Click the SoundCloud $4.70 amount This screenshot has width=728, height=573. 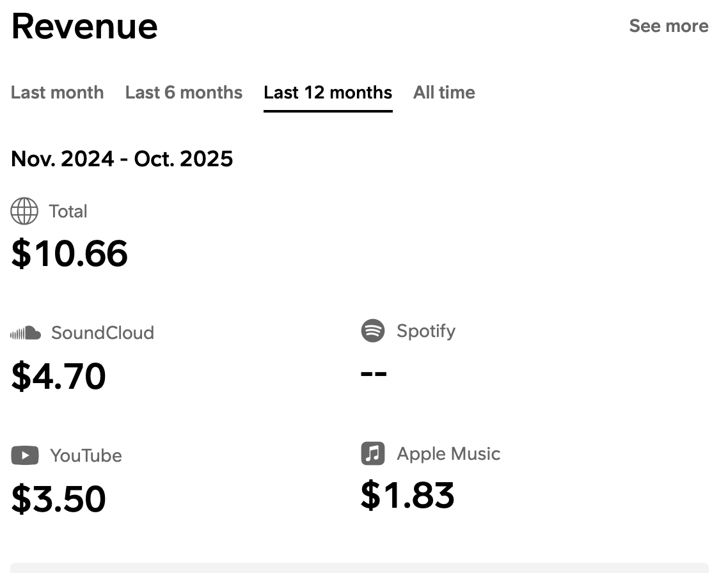(59, 376)
